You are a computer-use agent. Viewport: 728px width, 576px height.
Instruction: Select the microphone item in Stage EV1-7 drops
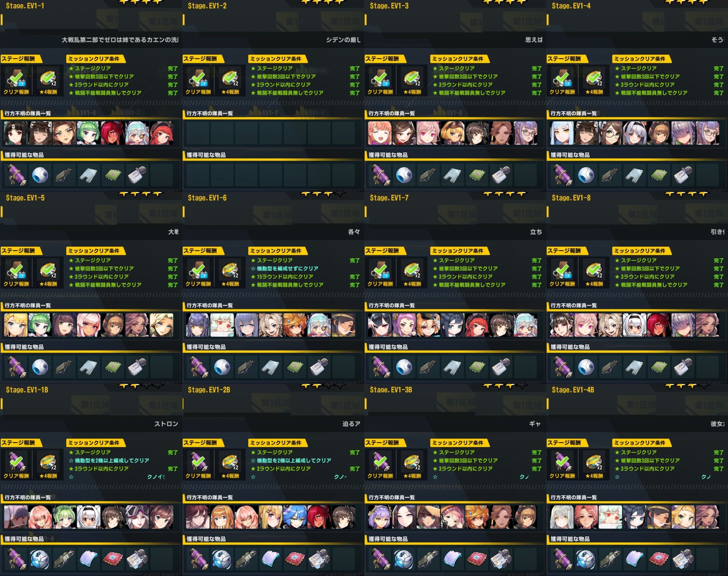click(501, 367)
